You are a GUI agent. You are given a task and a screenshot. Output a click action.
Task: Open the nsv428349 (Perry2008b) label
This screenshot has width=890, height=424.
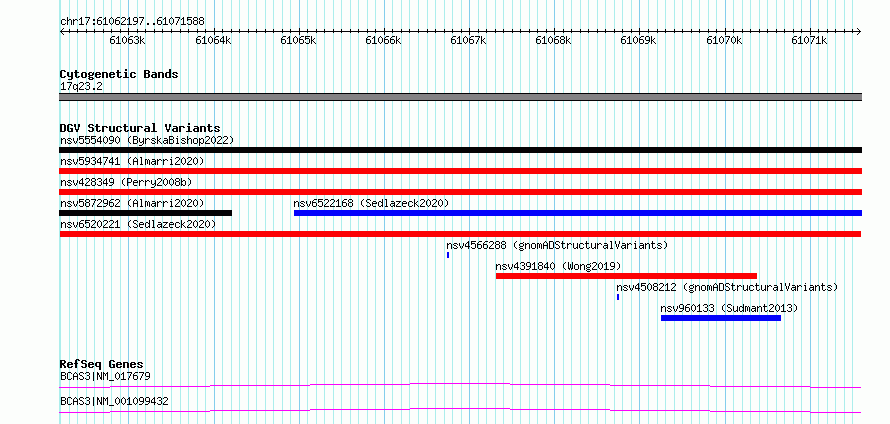126,182
